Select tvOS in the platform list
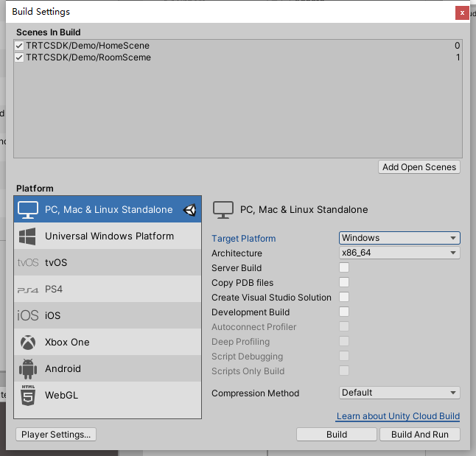The height and width of the screenshot is (456, 476). point(108,262)
